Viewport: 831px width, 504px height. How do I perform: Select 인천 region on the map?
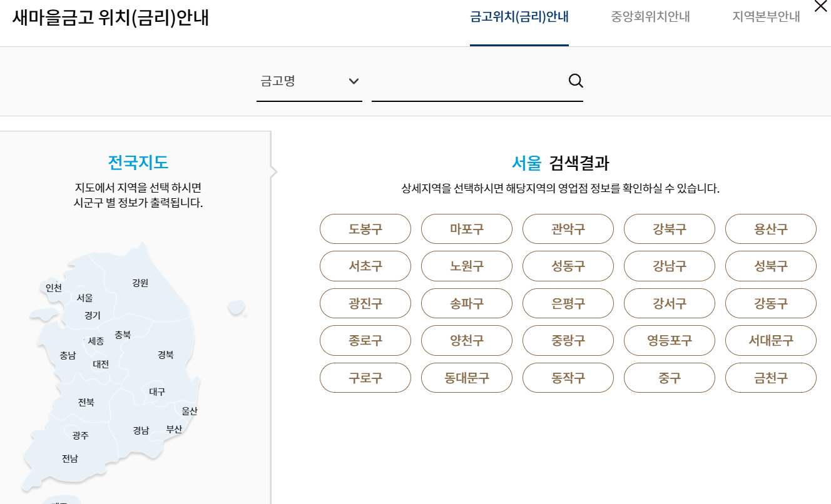53,289
